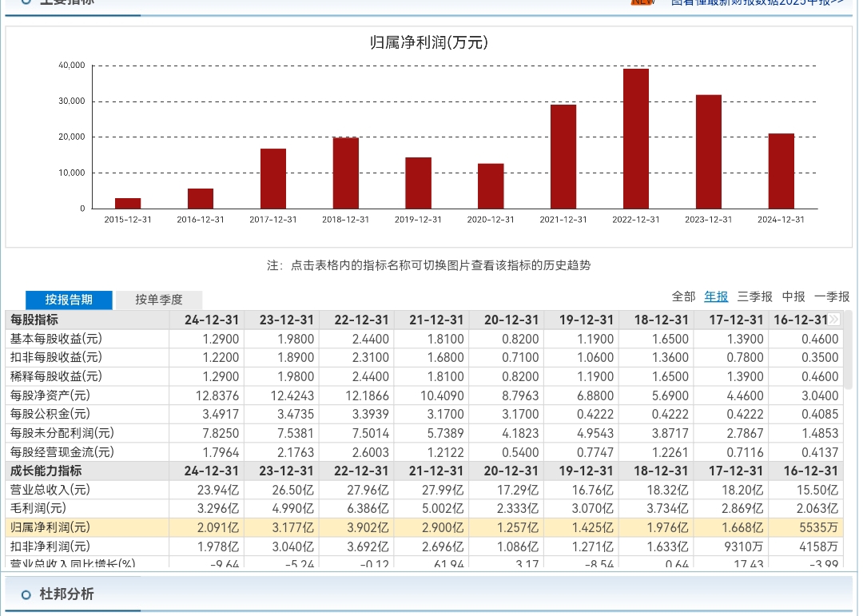Click the 杜邦分析 section heading

coord(66,594)
